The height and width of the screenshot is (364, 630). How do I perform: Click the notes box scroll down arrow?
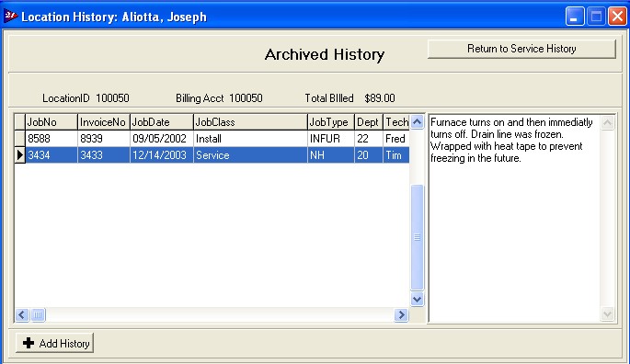pyautogui.click(x=608, y=313)
